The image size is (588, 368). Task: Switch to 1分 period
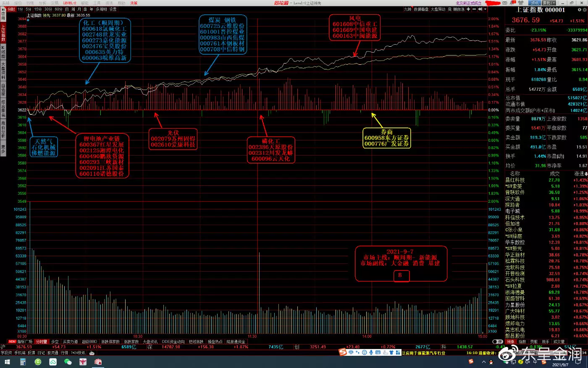(20, 9)
